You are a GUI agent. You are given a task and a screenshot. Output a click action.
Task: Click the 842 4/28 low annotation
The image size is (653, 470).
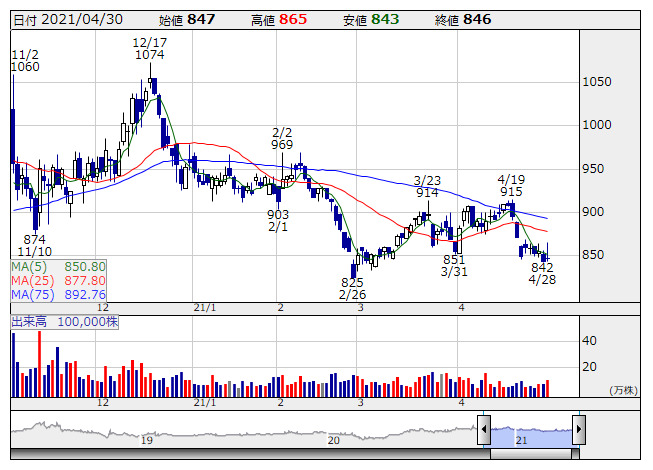[542, 273]
